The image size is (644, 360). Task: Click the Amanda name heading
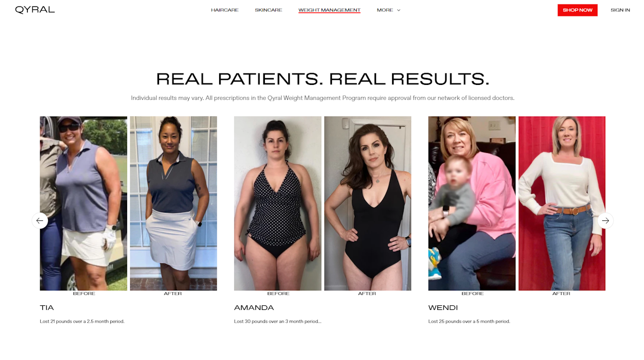tap(254, 308)
